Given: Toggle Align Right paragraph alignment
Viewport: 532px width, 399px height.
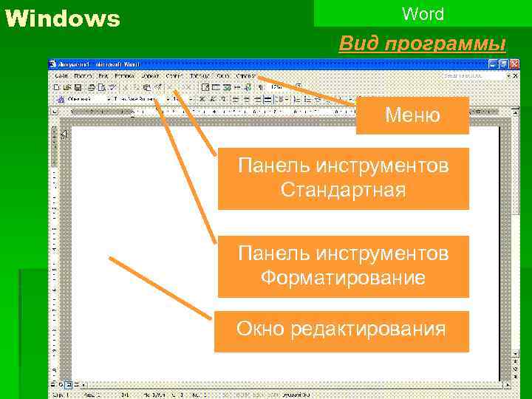Looking at the screenshot, I should point(258,99).
